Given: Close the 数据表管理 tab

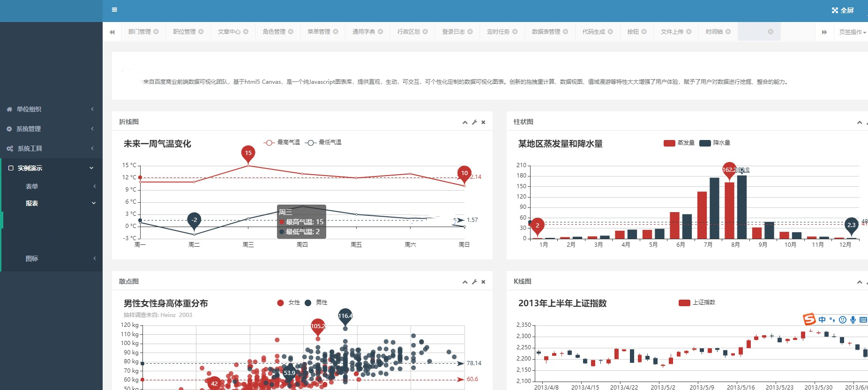Looking at the screenshot, I should (x=566, y=32).
